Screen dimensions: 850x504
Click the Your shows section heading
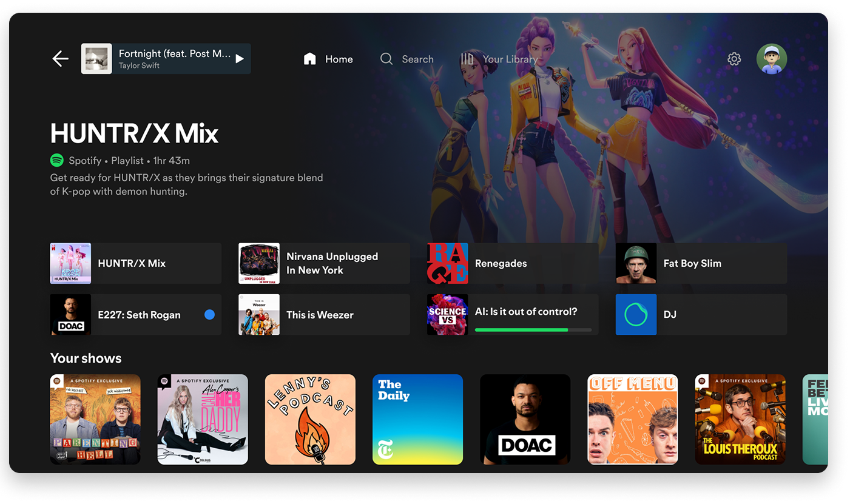coord(86,358)
